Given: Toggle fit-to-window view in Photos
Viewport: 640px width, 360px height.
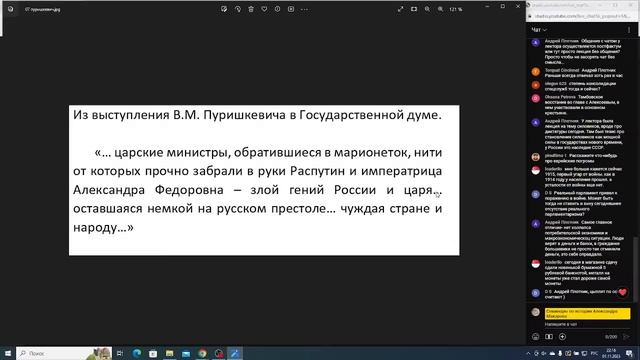Looking at the screenshot, I should [414, 9].
